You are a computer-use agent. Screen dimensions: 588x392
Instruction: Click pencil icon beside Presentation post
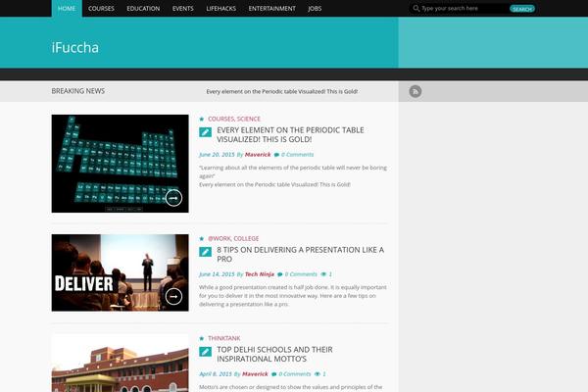tap(205, 252)
